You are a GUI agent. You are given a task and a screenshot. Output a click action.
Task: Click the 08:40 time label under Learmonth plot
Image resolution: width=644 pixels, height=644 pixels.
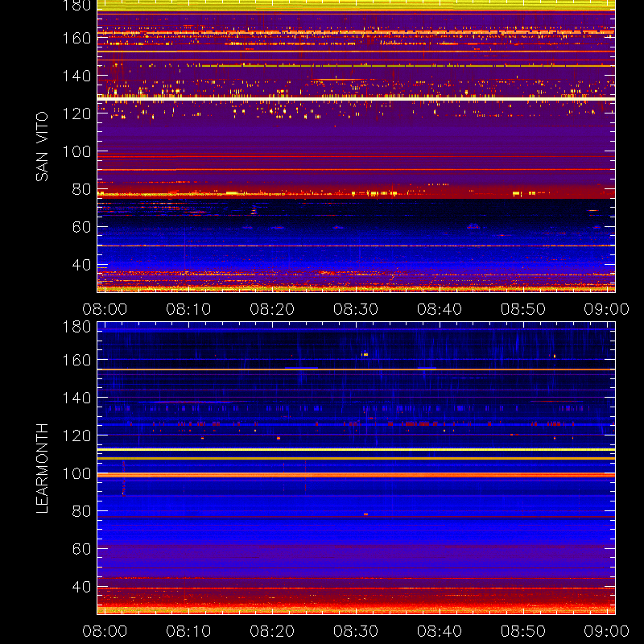point(440,631)
